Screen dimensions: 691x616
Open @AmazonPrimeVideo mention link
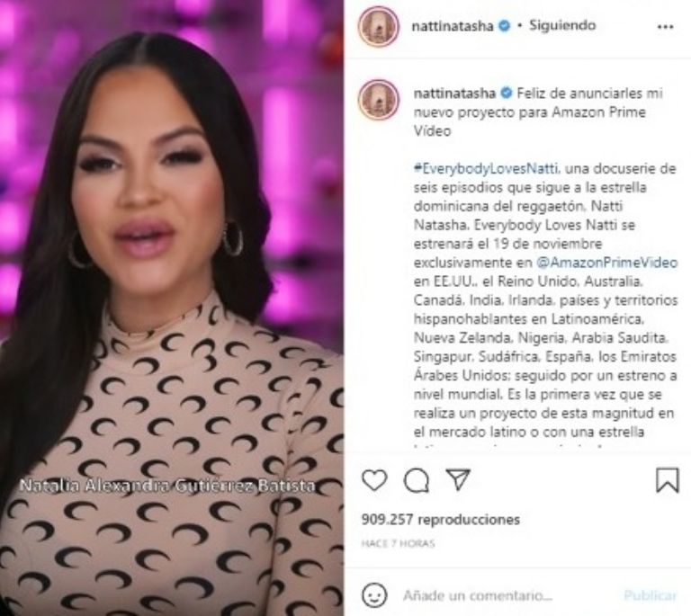pyautogui.click(x=606, y=263)
